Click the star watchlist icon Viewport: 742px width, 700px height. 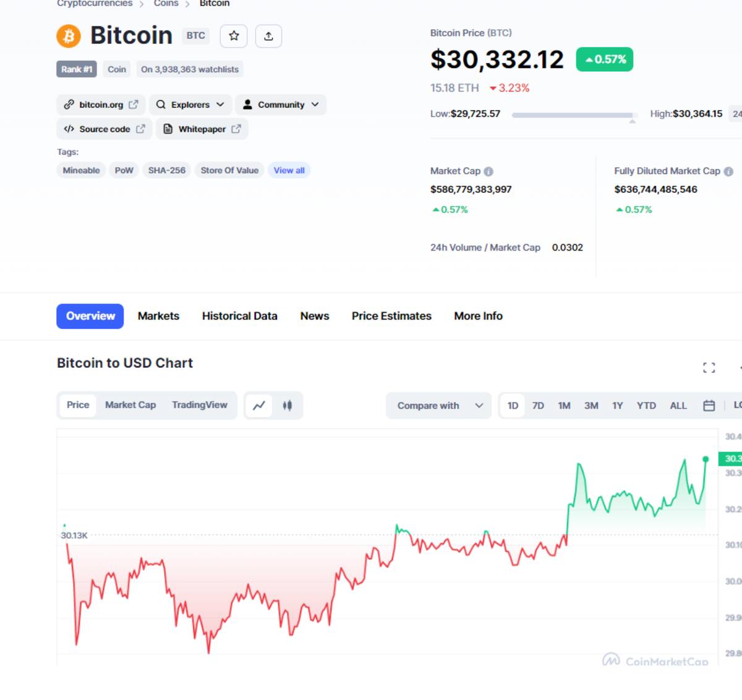tap(234, 36)
